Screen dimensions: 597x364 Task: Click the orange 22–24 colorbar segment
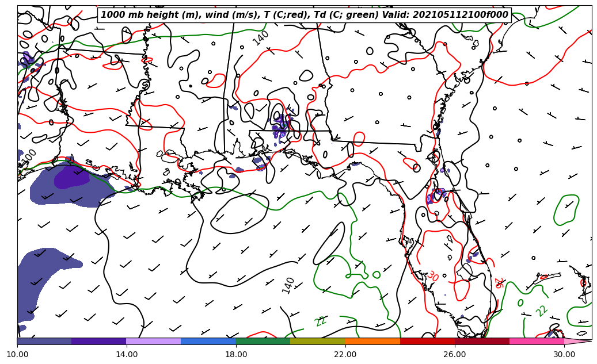tap(372, 341)
